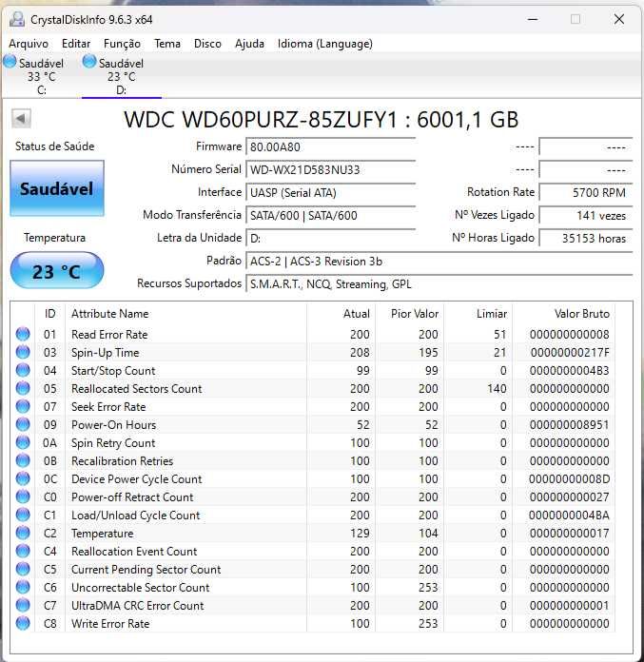
Task: Click the previous disk arrow button
Action: tap(21, 119)
